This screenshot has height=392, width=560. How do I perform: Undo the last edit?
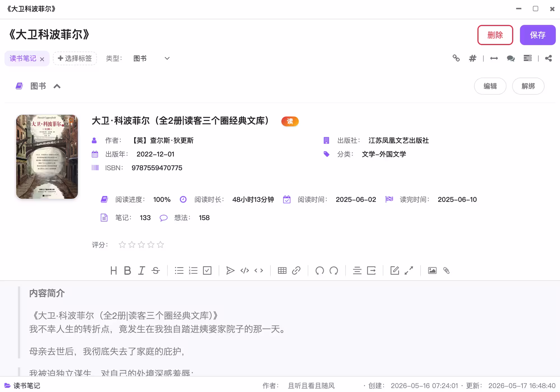tap(320, 270)
